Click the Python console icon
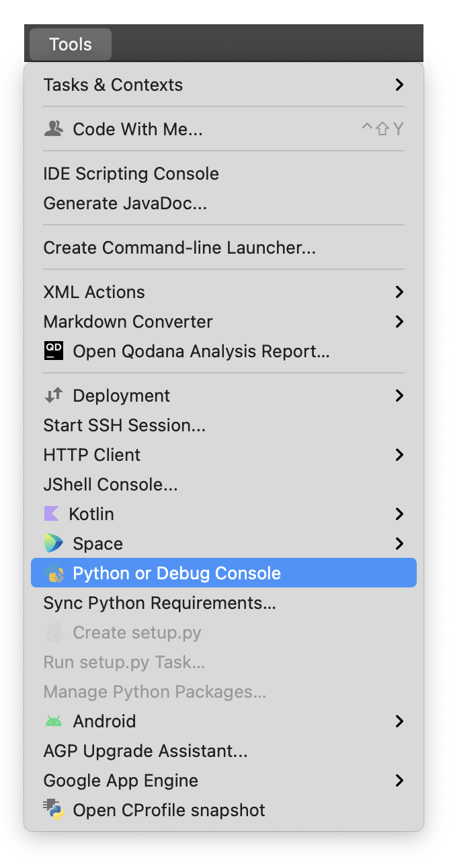The width and height of the screenshot is (449, 868). 54,573
